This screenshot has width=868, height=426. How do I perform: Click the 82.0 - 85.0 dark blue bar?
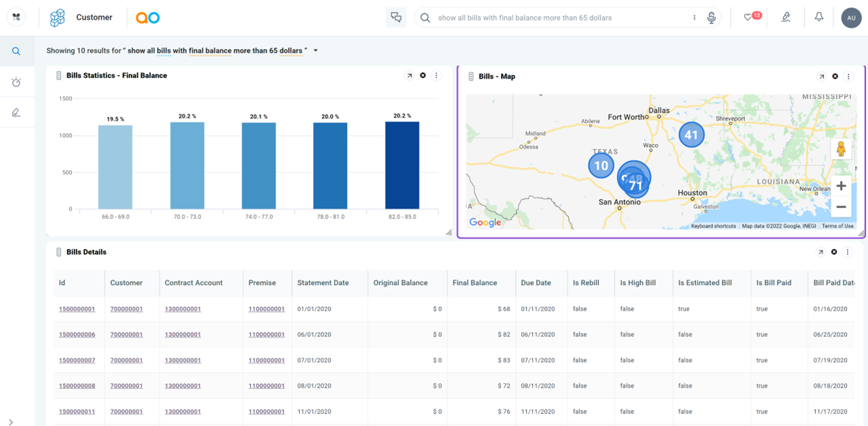coord(402,166)
